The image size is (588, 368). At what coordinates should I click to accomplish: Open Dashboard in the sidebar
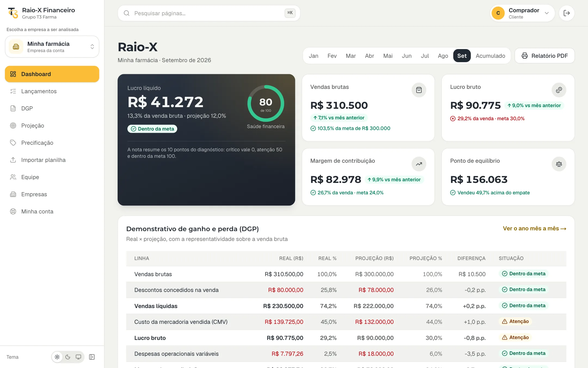[x=52, y=74]
